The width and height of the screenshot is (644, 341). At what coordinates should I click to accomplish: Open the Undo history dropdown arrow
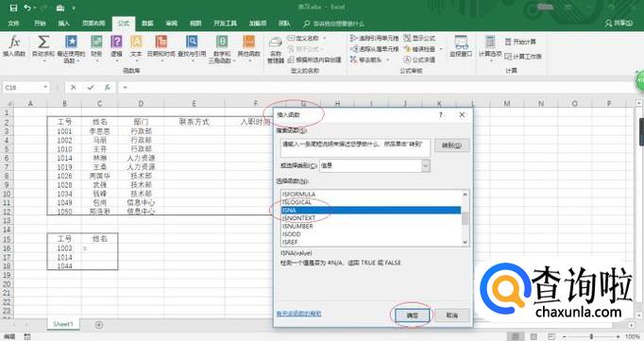pos(35,8)
